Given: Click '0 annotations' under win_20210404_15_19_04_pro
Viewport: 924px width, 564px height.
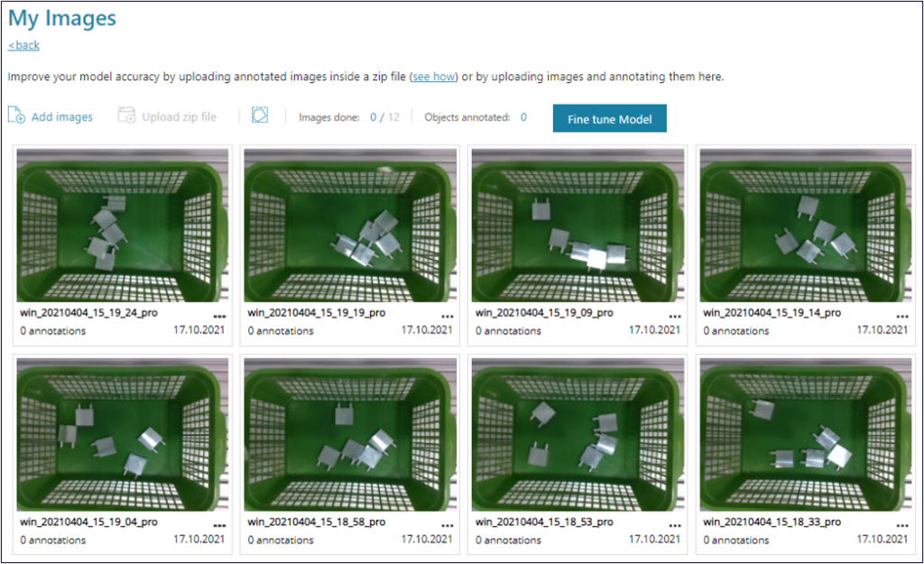Looking at the screenshot, I should pos(53,541).
